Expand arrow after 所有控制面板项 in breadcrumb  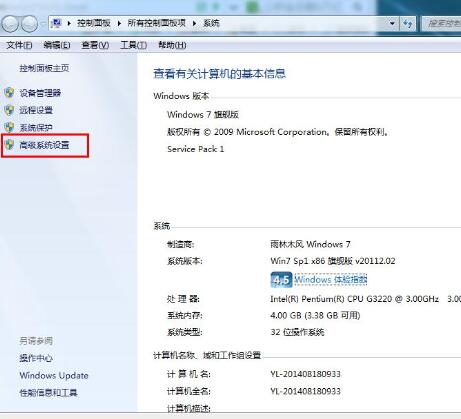coord(195,23)
